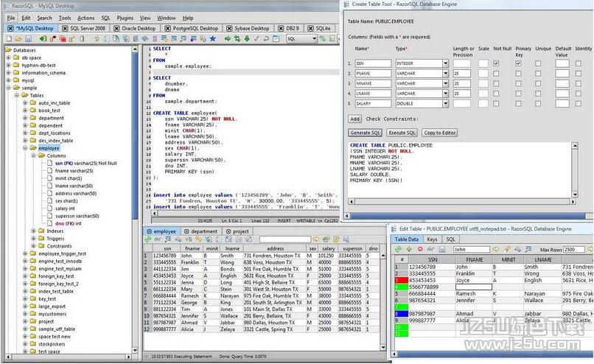Toggle Primary Key checkbox for SSN row
Screen dimensions: 594x364
tap(518, 63)
